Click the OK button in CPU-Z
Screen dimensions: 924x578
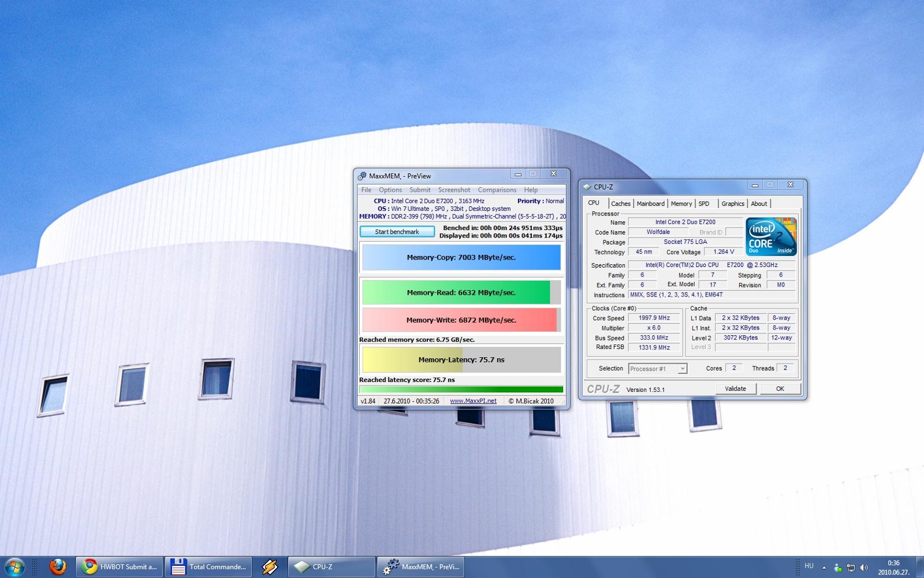point(780,388)
